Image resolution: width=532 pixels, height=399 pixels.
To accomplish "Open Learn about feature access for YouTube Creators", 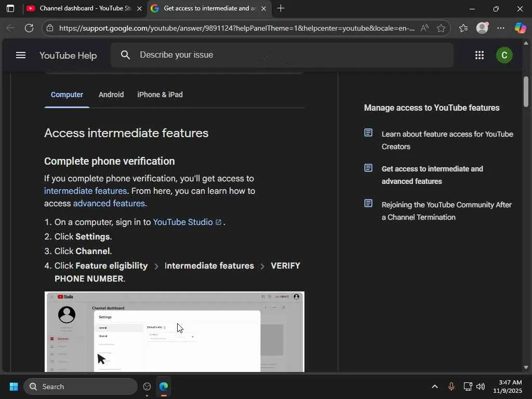I will click(447, 140).
